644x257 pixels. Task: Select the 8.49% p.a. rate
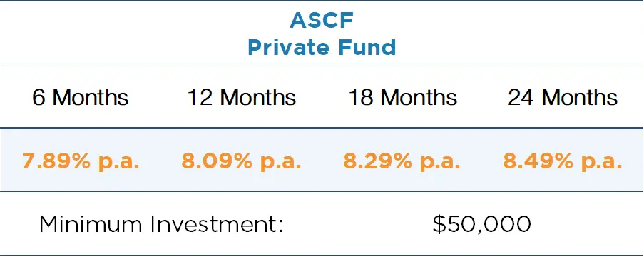tap(563, 161)
